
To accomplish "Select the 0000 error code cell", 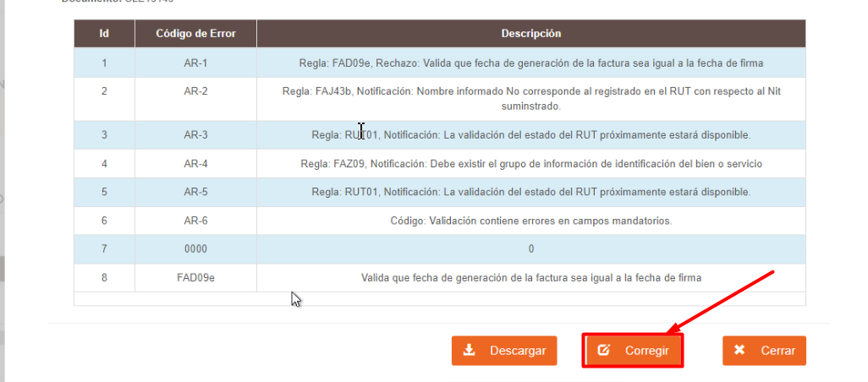I will point(195,249).
